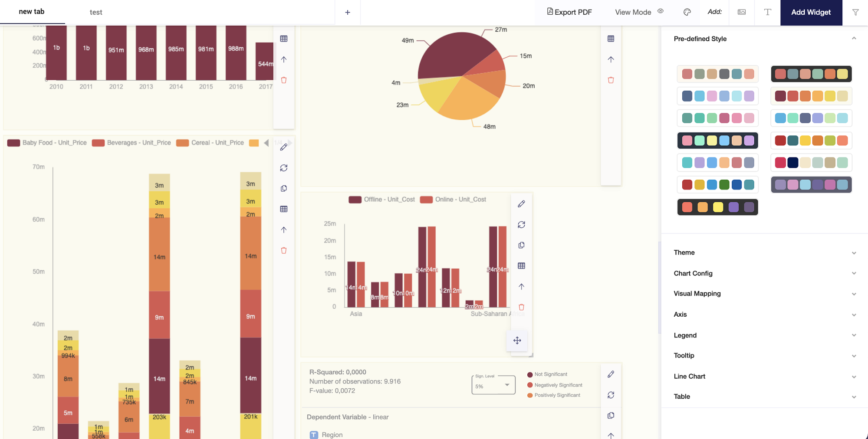
Task: Toggle View Mode eye icon
Action: click(x=661, y=11)
